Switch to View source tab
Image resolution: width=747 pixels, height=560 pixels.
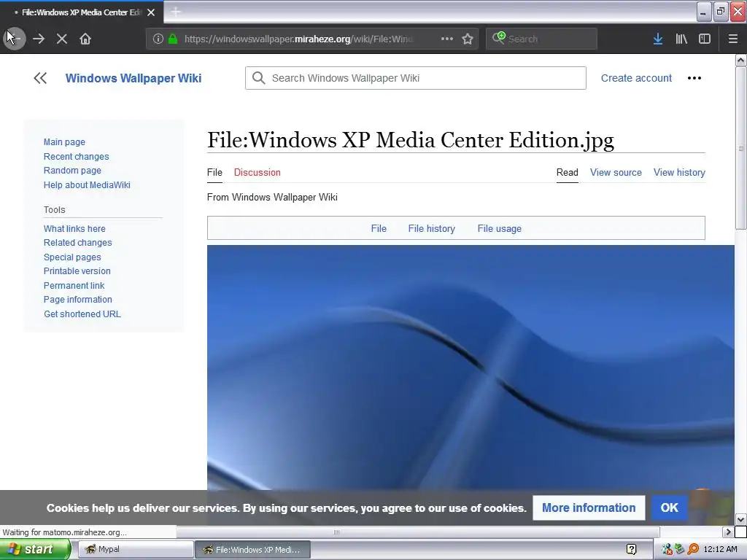pos(616,172)
